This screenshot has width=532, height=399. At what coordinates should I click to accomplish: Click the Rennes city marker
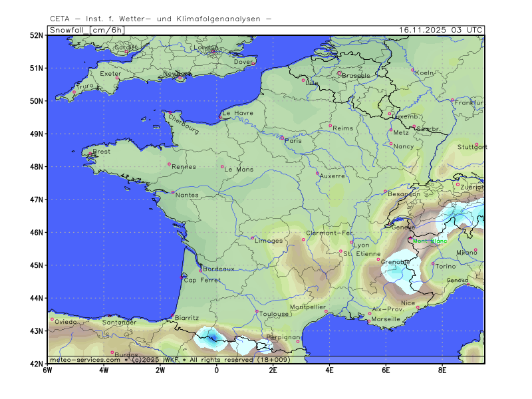pos(169,164)
